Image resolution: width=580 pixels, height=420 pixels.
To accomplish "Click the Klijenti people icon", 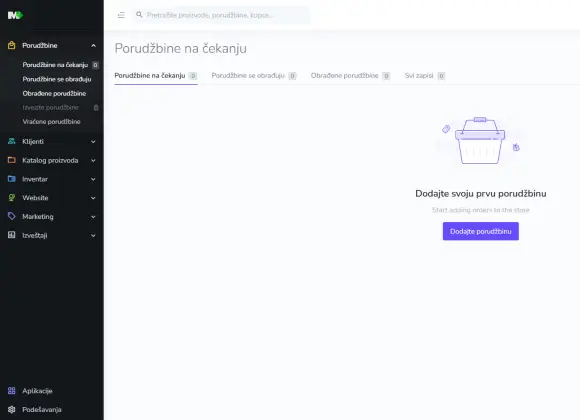I will pyautogui.click(x=11, y=141).
